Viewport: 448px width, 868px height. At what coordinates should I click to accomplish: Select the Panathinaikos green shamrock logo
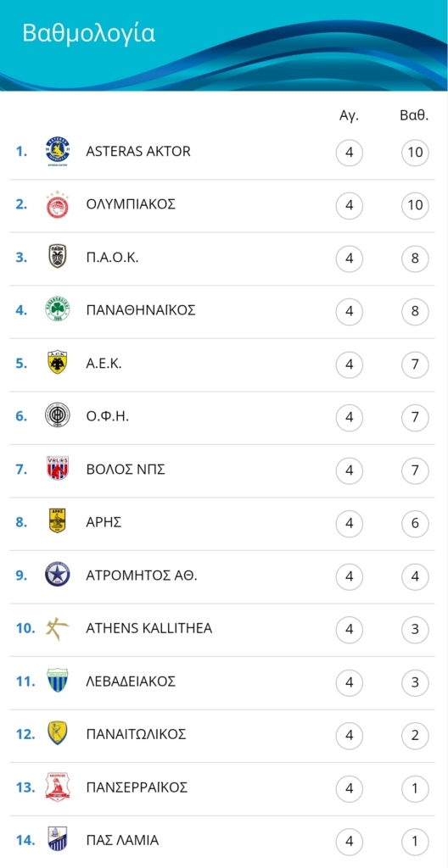click(58, 310)
